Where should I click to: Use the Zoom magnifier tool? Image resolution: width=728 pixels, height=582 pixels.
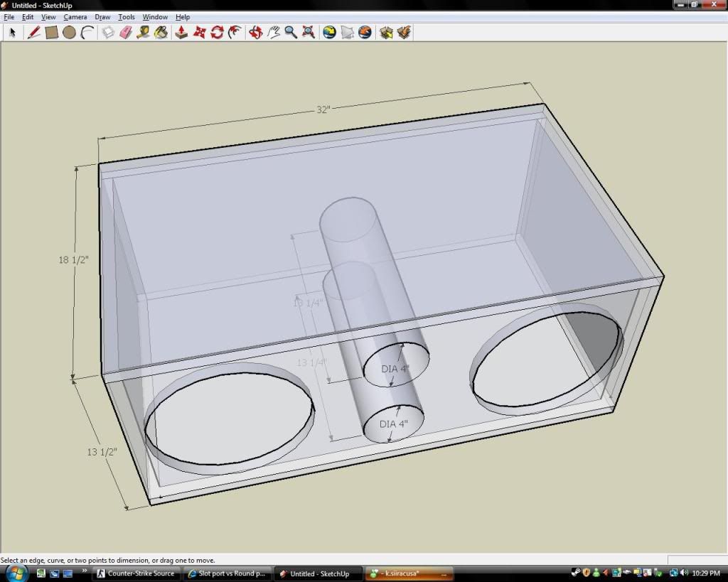tap(291, 32)
